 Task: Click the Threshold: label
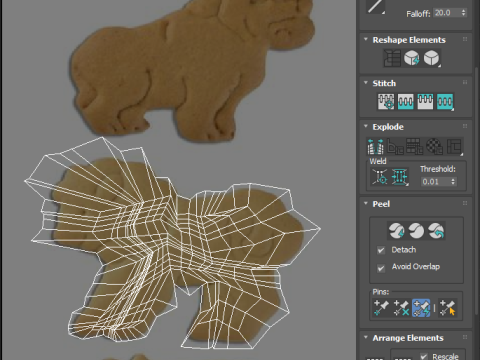(437, 169)
